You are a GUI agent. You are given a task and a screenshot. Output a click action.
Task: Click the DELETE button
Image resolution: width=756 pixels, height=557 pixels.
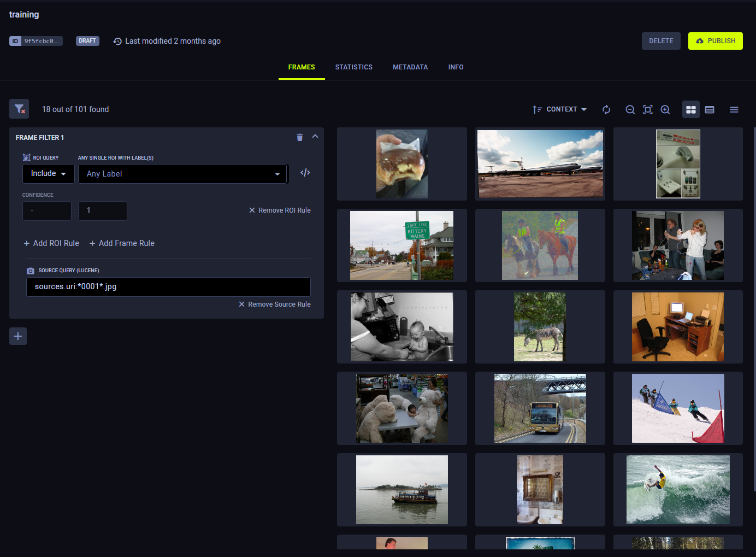tap(661, 41)
